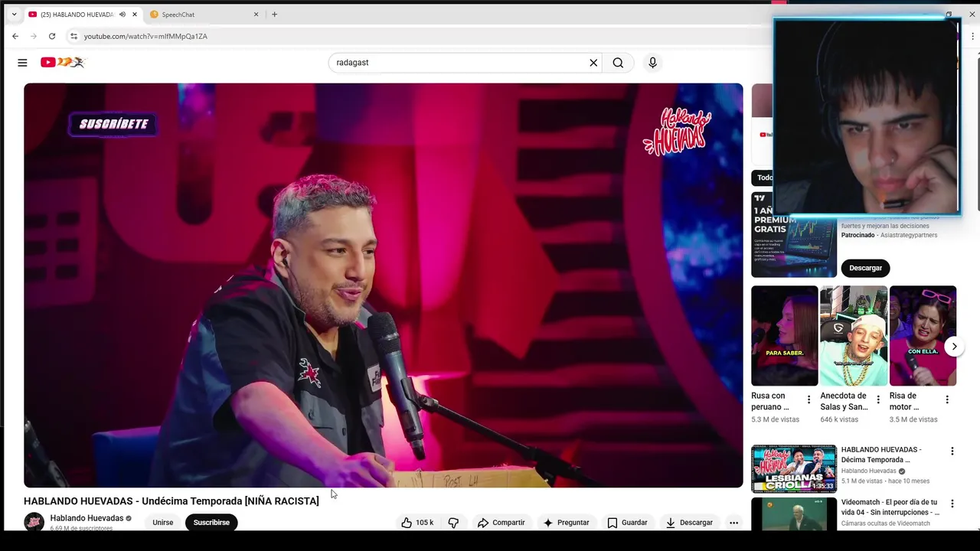Open a new browser tab
The width and height of the screenshot is (980, 551).
[274, 15]
